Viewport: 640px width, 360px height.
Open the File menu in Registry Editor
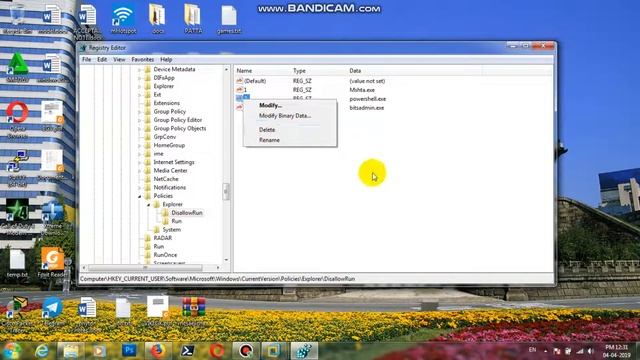coord(87,60)
